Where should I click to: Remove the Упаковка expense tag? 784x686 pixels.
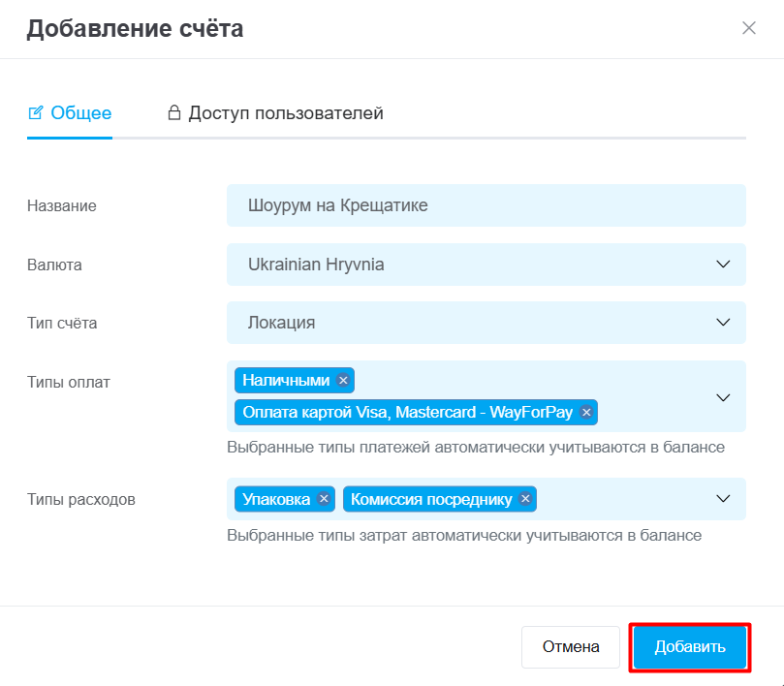[x=324, y=499]
